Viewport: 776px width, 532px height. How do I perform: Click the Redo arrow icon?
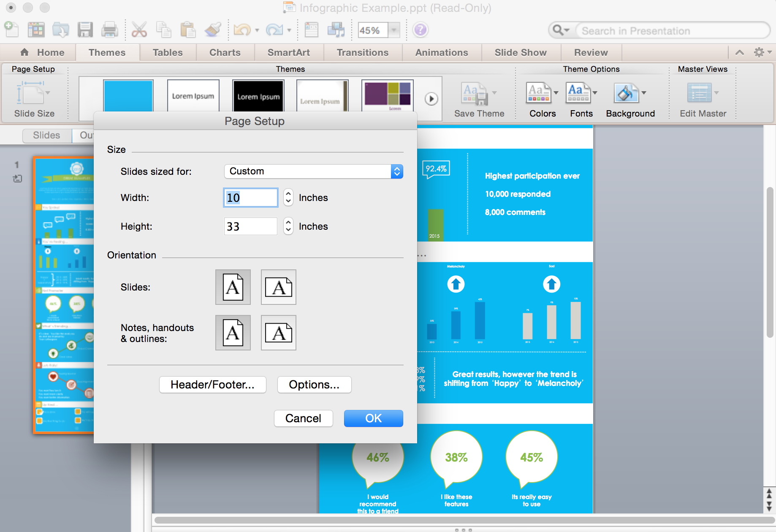click(274, 30)
